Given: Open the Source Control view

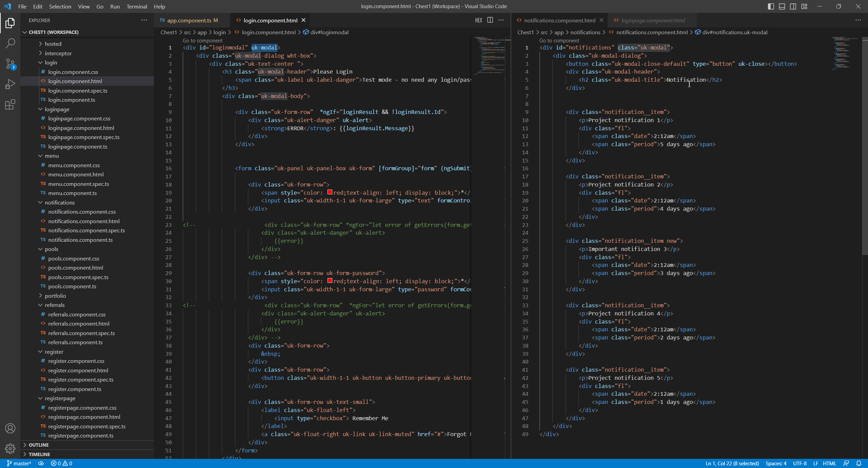Looking at the screenshot, I should point(10,63).
